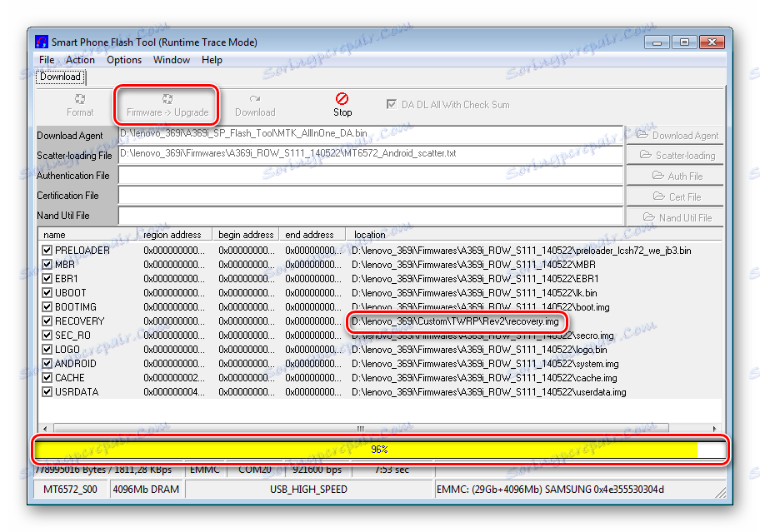Uncheck the UBOOT partition checkbox
Viewport: 760px width, 532px height.
click(x=47, y=293)
